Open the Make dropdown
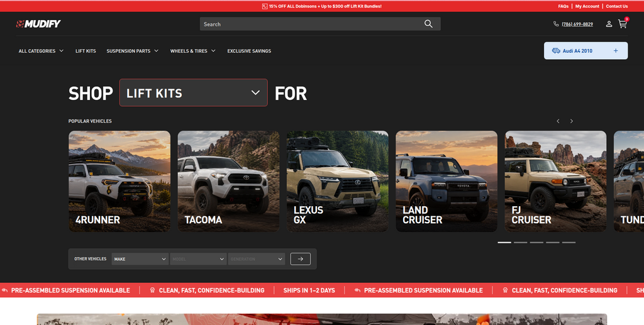This screenshot has height=325, width=644. click(140, 259)
